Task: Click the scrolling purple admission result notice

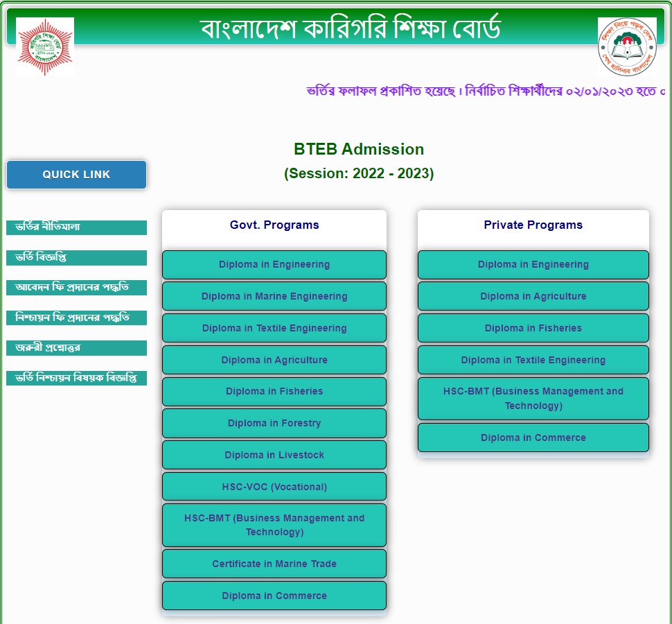Action: [486, 92]
